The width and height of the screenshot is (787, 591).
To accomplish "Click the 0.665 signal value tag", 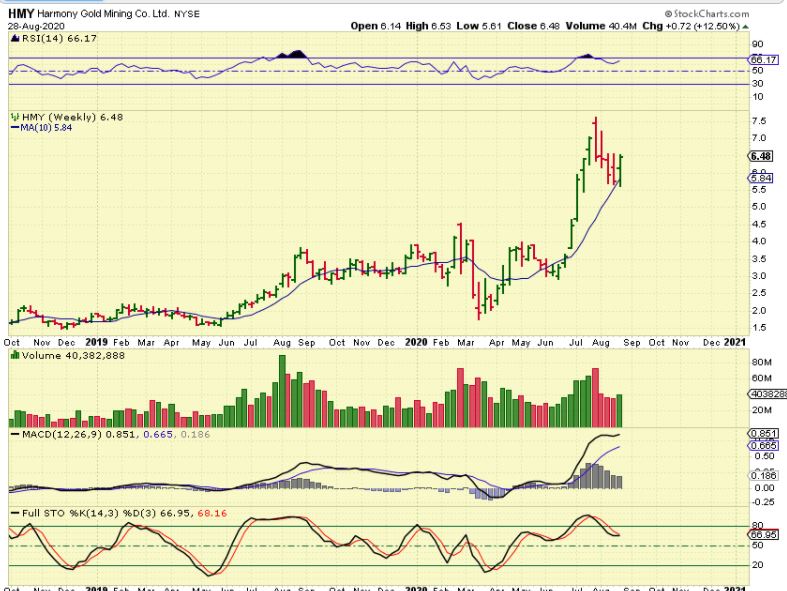I will click(763, 445).
